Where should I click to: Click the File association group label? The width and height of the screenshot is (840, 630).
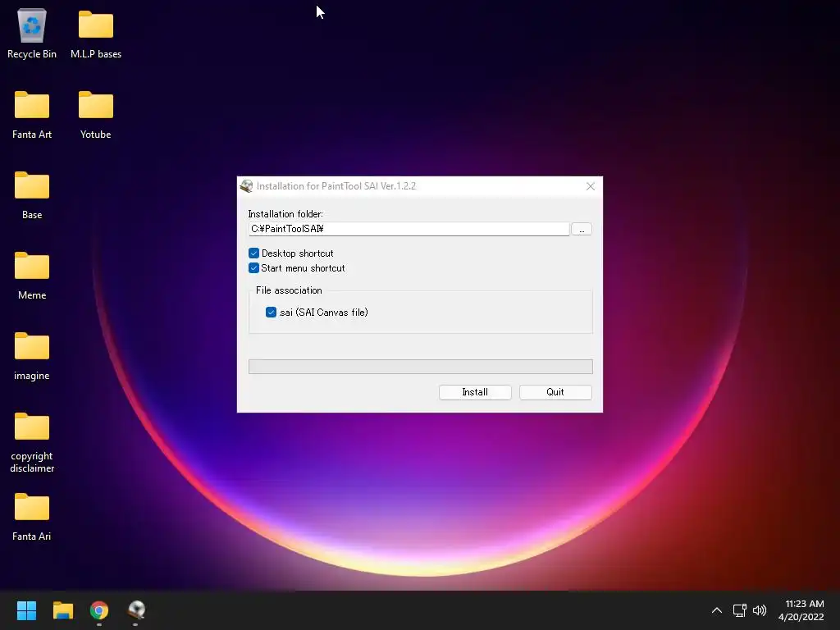pos(289,290)
